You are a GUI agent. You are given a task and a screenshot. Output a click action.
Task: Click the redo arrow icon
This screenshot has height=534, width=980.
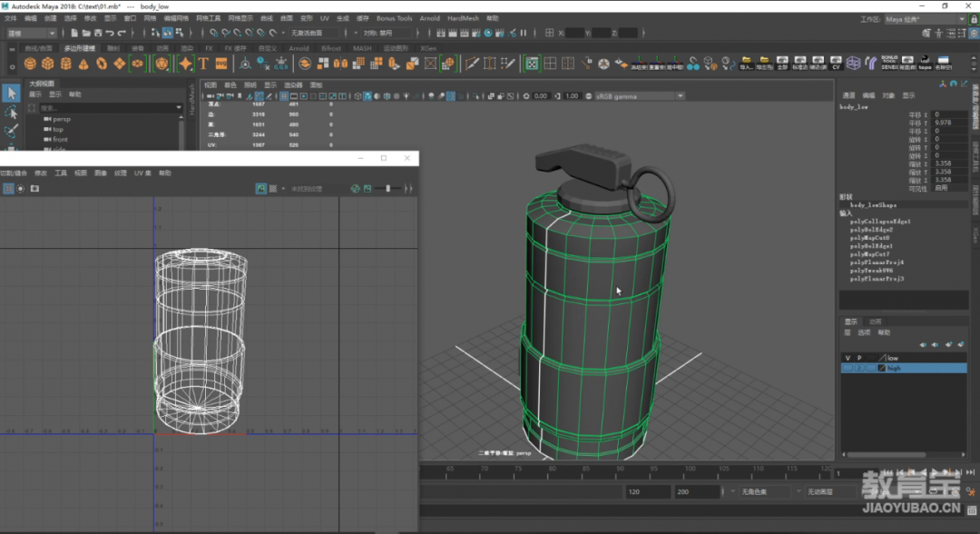(x=122, y=33)
